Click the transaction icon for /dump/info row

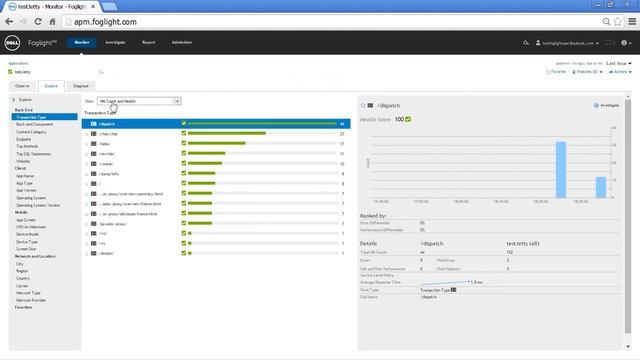tap(93, 174)
